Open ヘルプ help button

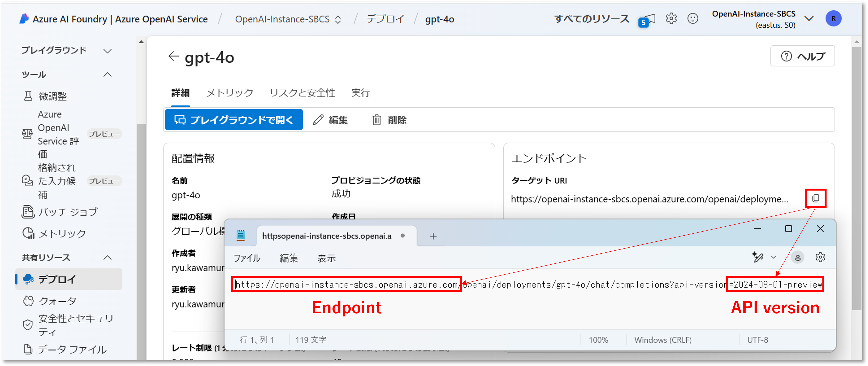click(802, 56)
